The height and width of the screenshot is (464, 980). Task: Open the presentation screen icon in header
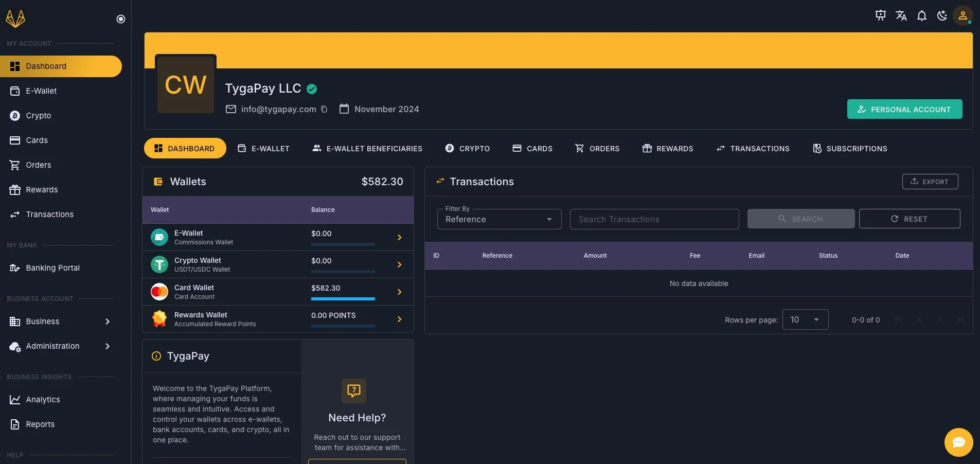coord(881,15)
